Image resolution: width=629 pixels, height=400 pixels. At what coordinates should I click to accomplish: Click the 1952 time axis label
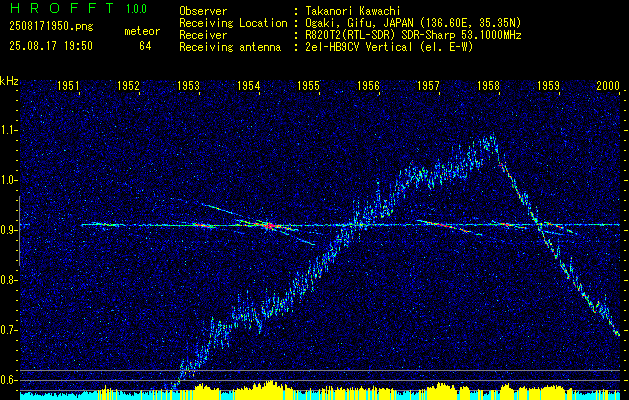coord(128,85)
